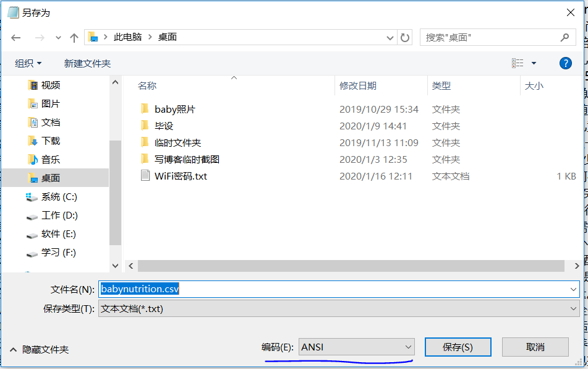Click date 2020/1/9 14:41
The height and width of the screenshot is (369, 588).
click(373, 126)
